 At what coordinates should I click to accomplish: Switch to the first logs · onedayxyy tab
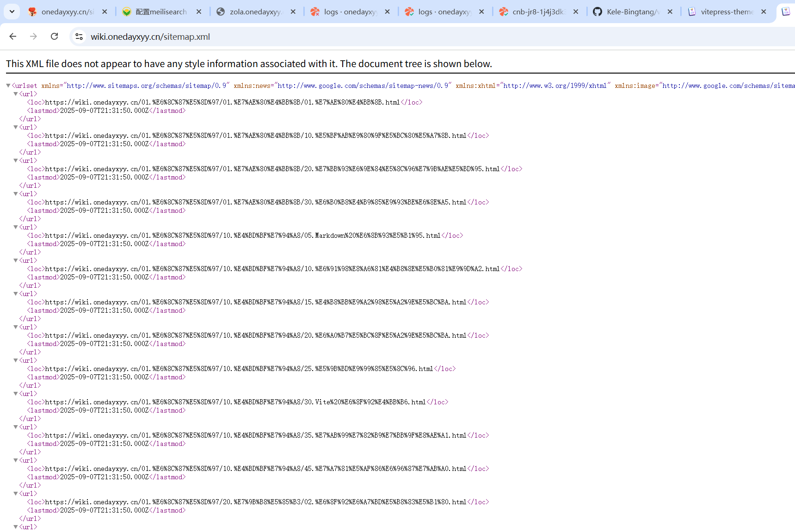pos(350,12)
